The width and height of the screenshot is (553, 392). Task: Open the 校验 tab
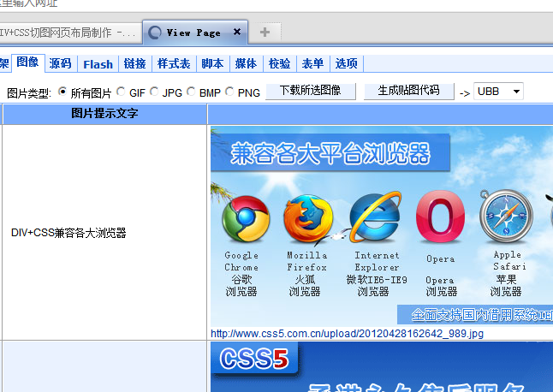(280, 64)
